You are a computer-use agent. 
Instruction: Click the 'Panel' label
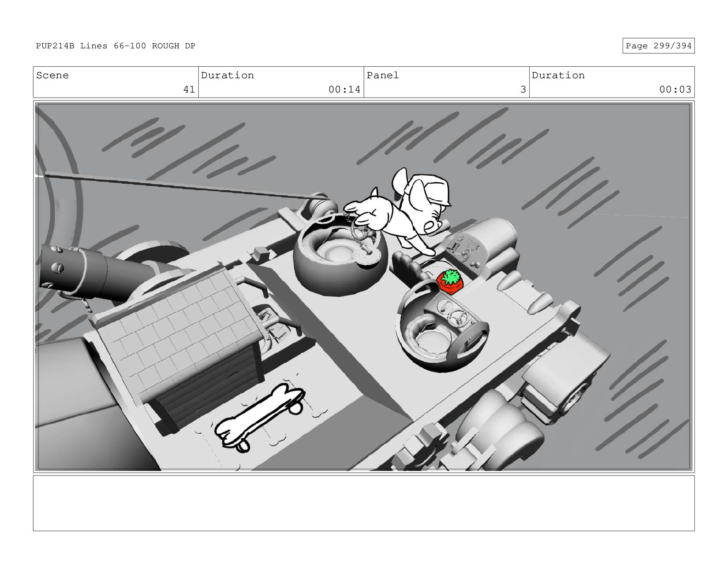[383, 76]
